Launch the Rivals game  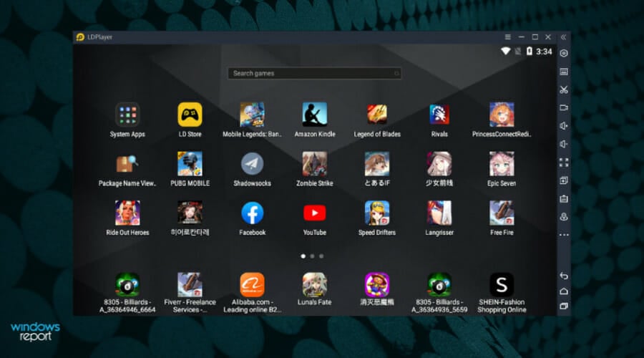[439, 115]
